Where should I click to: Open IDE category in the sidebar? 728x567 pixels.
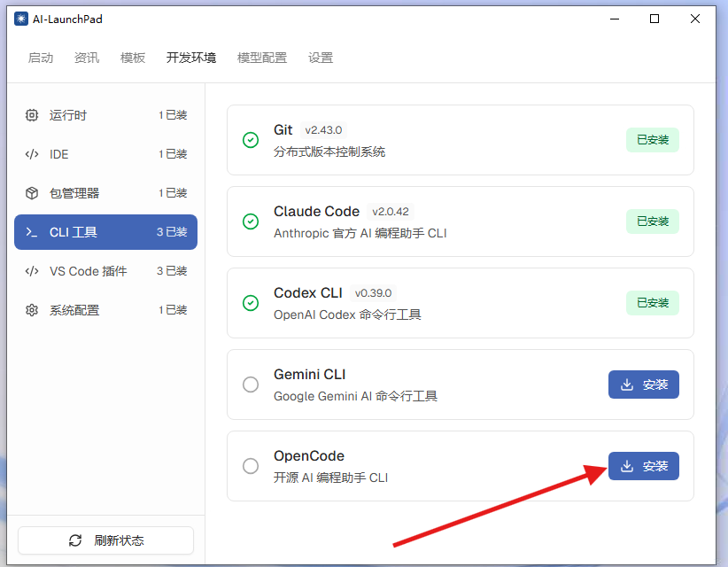coord(106,154)
